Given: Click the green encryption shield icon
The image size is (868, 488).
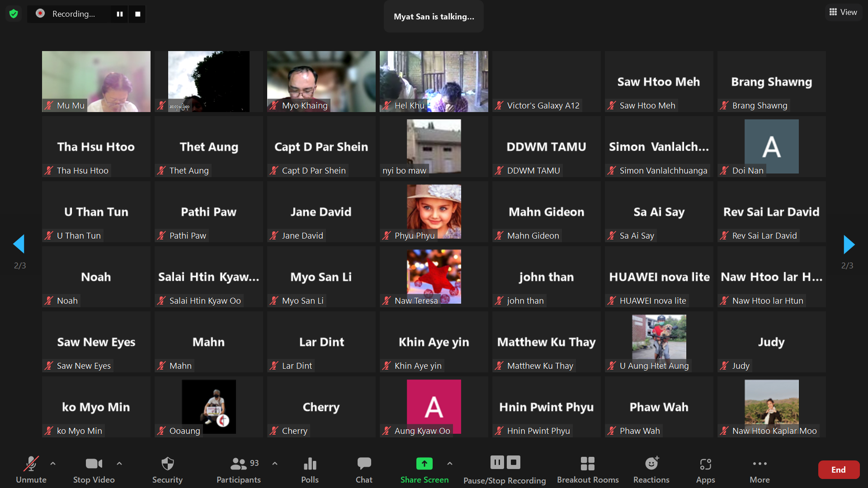Looking at the screenshot, I should (x=14, y=14).
